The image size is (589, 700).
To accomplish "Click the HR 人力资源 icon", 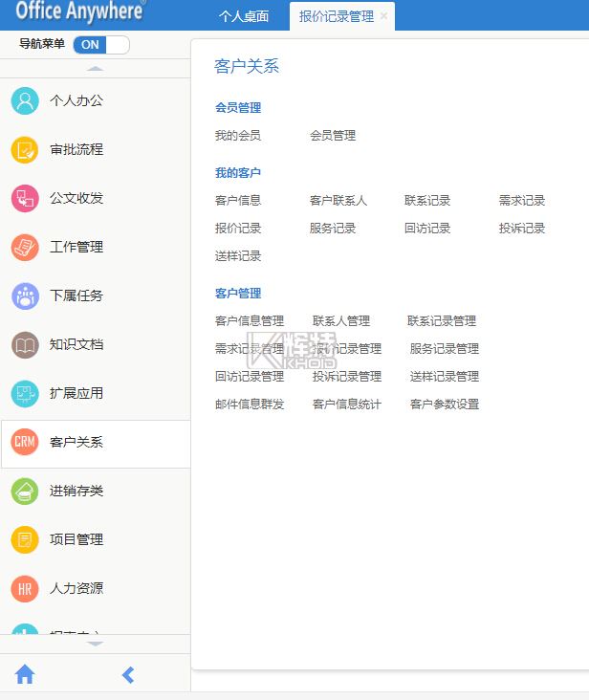I will 25,588.
